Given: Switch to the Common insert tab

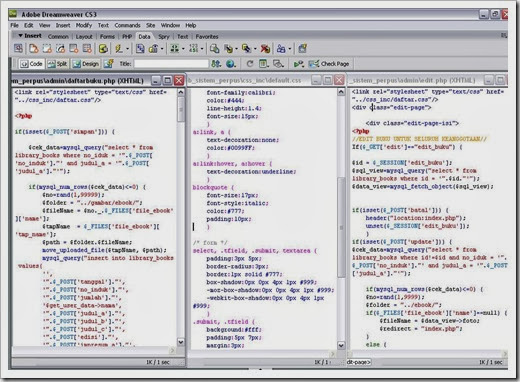Looking at the screenshot, I should [x=58, y=36].
